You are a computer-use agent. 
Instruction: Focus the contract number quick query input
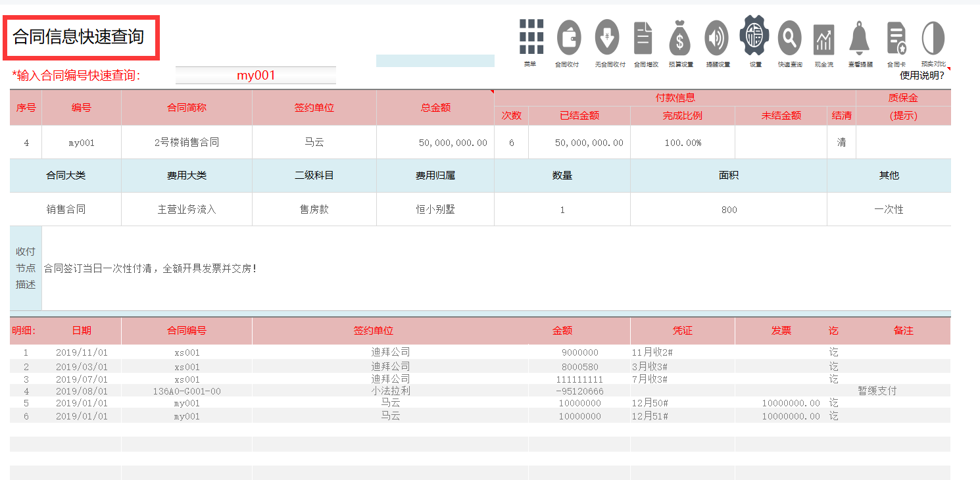256,76
